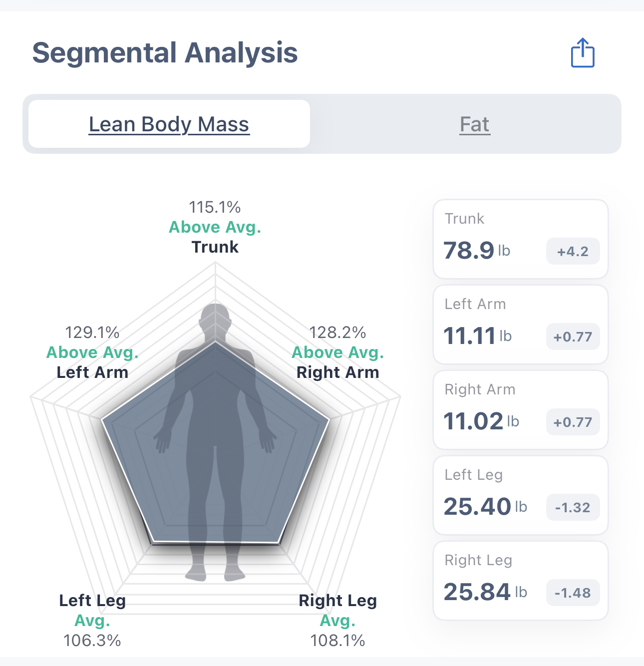The image size is (644, 666).
Task: Tap the Left Arm radar chart label
Action: [x=92, y=372]
